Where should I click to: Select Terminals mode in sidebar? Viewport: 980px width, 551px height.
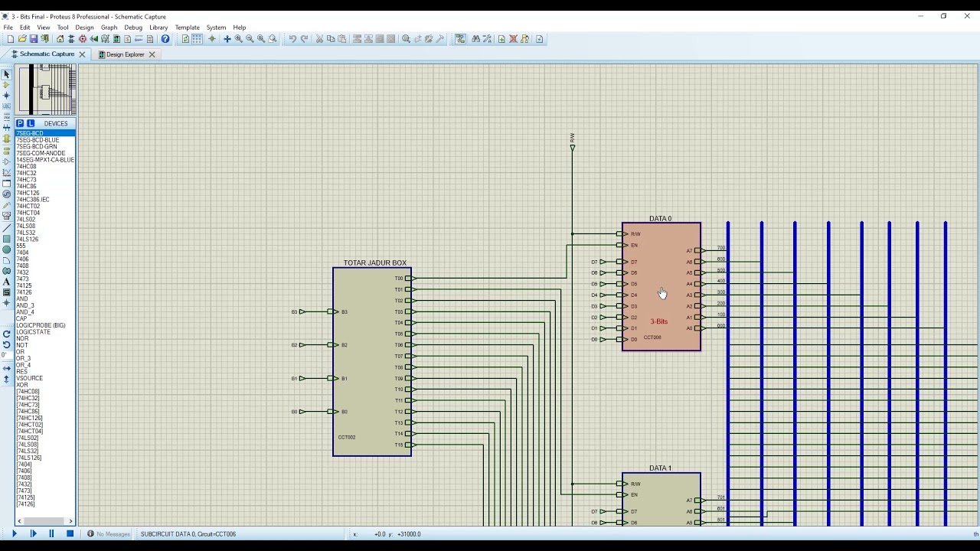click(7, 149)
